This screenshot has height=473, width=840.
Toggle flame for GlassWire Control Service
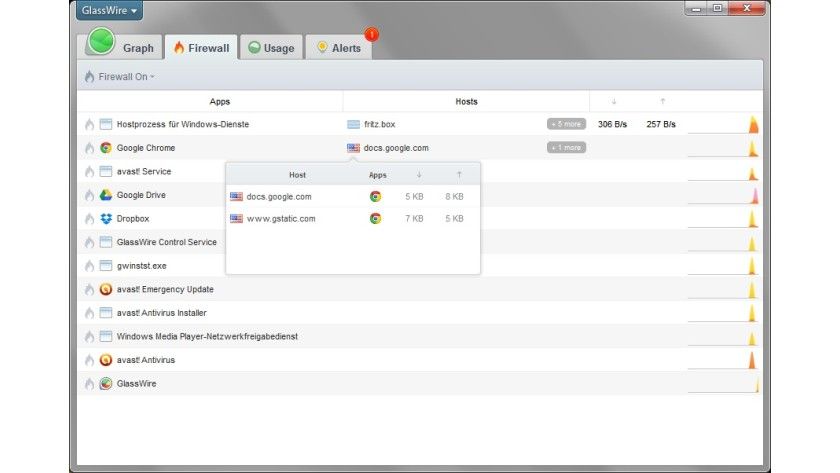pos(89,242)
